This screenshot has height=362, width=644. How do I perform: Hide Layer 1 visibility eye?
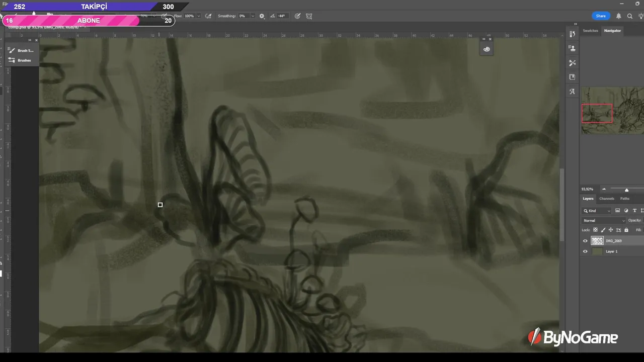click(585, 251)
